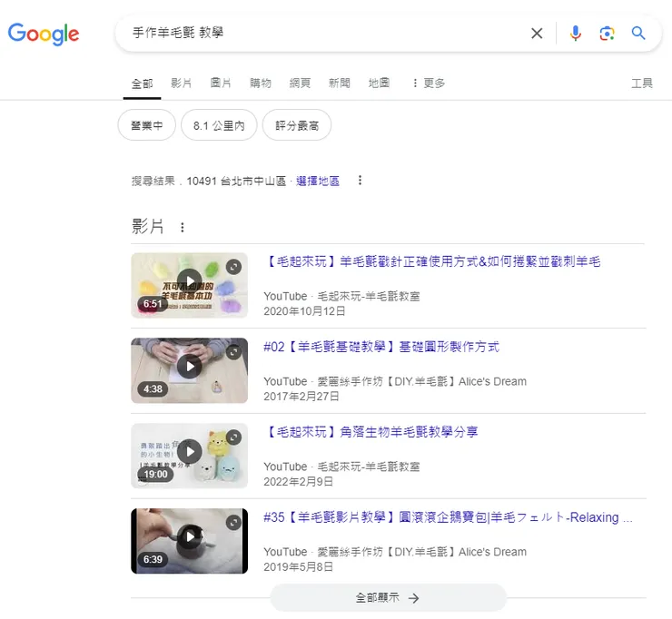
Task: Click the 選擇地區 link
Action: click(x=318, y=182)
